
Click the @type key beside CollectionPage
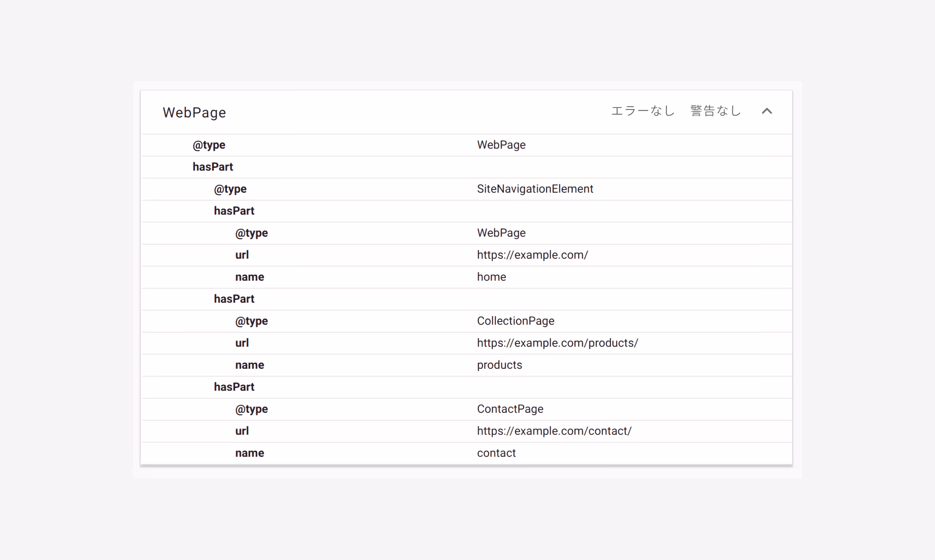[251, 321]
